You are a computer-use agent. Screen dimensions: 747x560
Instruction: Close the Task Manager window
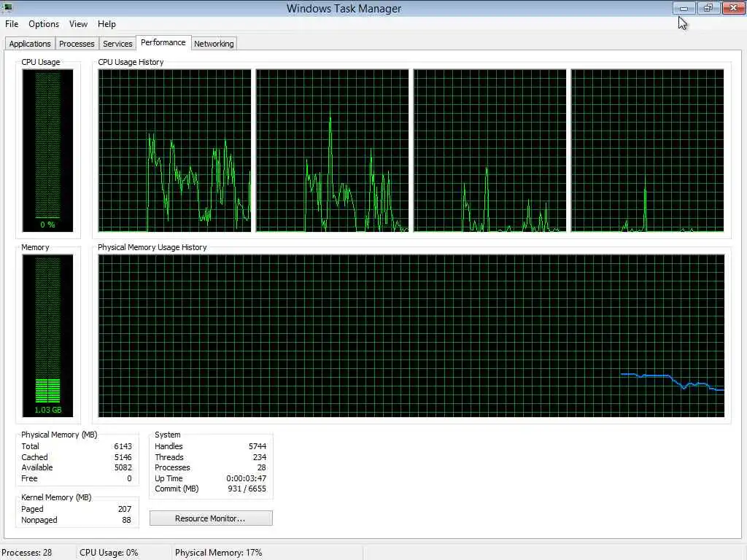click(x=734, y=8)
